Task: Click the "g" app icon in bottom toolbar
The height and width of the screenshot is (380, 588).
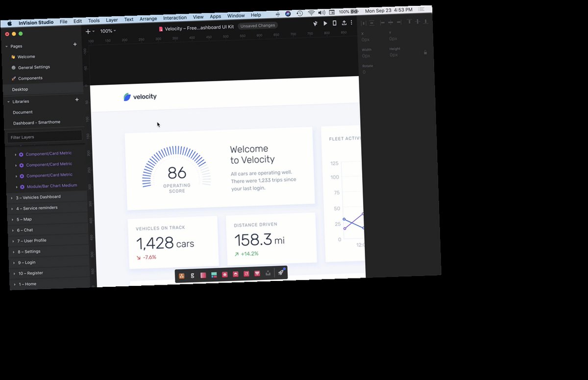Action: coord(192,276)
